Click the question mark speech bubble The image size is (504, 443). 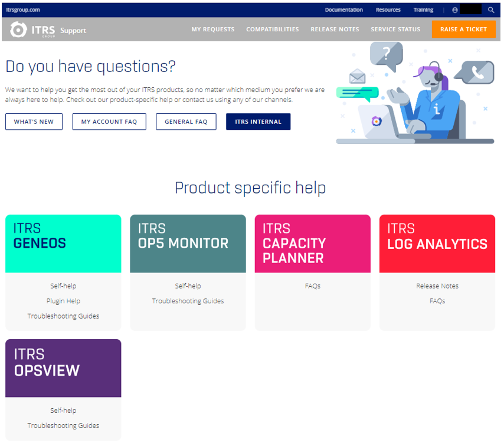coord(386,57)
